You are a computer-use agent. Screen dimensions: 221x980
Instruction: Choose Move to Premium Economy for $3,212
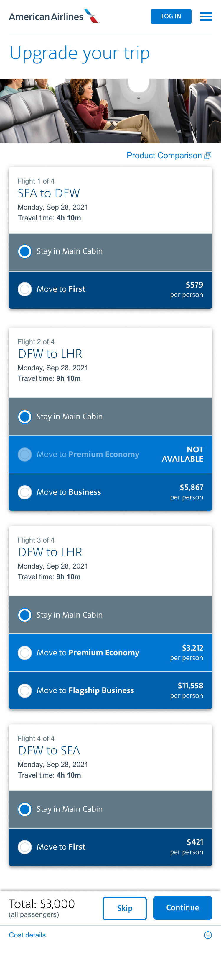pyautogui.click(x=25, y=652)
